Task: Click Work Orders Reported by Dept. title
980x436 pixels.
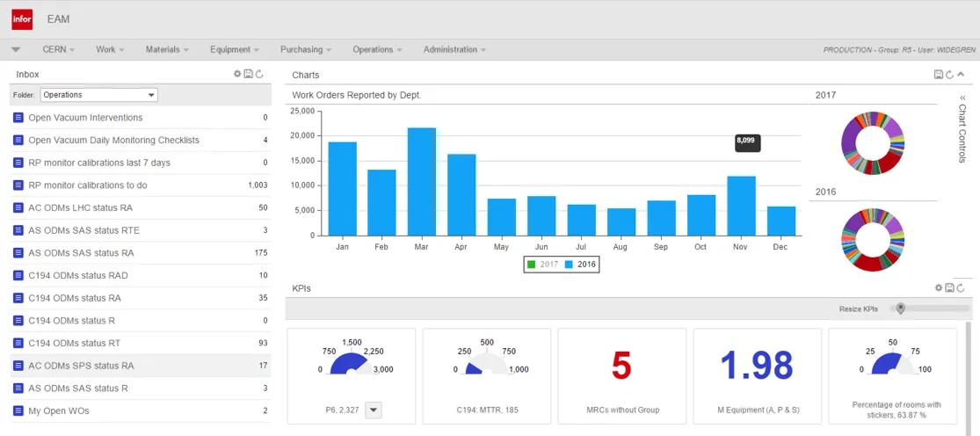Action: [x=357, y=96]
